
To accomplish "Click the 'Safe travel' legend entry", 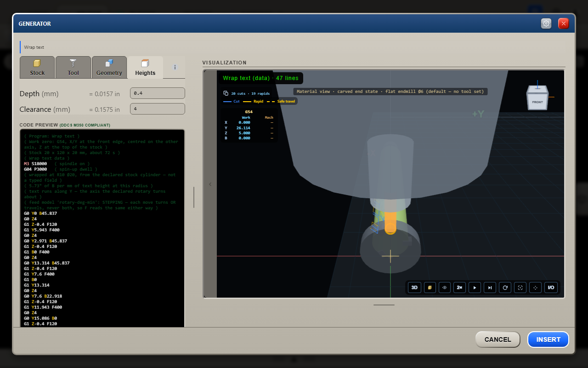I will (x=282, y=101).
